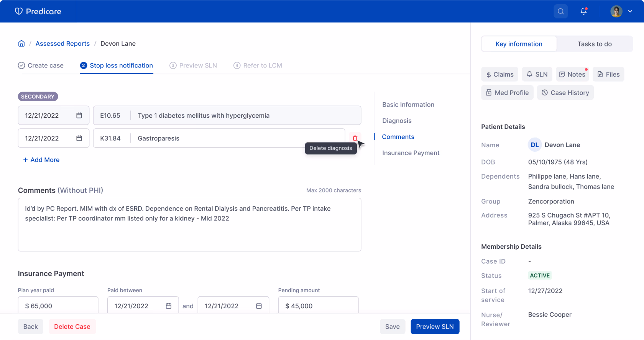Screen dimensions: 644x340
Task: Open the Notes chip
Action: coord(572,74)
